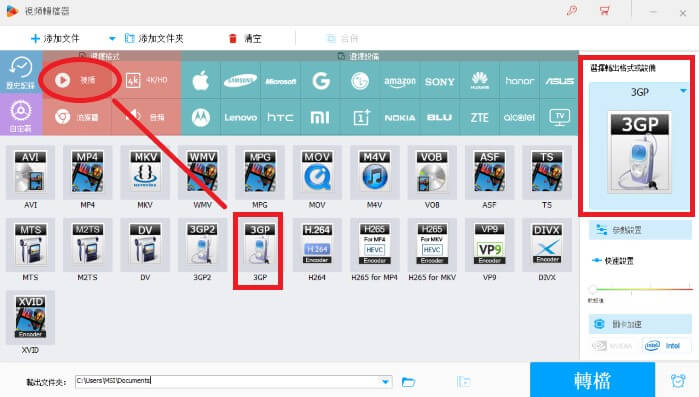This screenshot has height=397, width=699.
Task: Start conversion with the blue button
Action: point(592,380)
